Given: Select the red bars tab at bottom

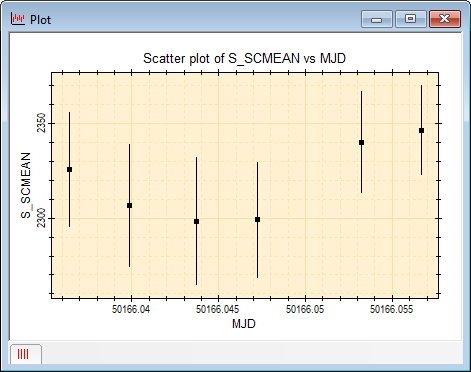Looking at the screenshot, I should pos(25,354).
